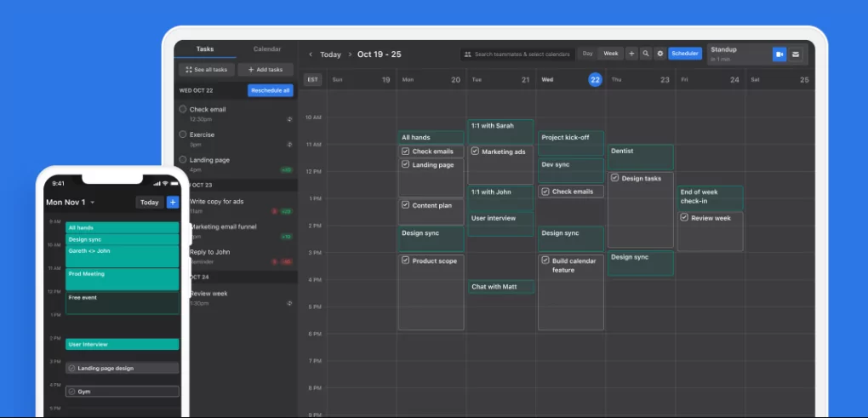This screenshot has width=868, height=418.
Task: Open the Dev sync event
Action: click(x=571, y=171)
